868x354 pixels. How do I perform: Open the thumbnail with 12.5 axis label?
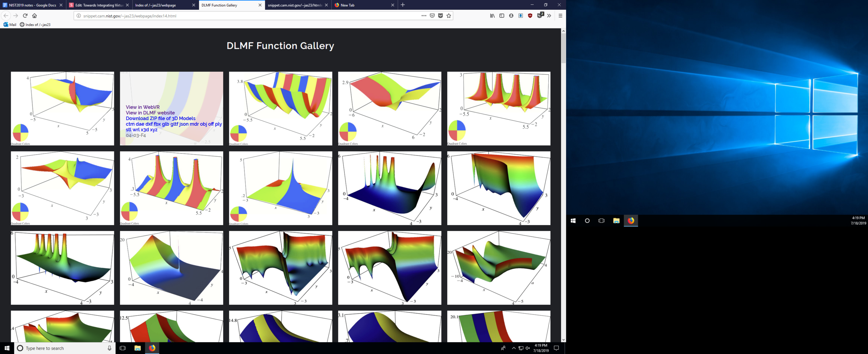click(172, 326)
